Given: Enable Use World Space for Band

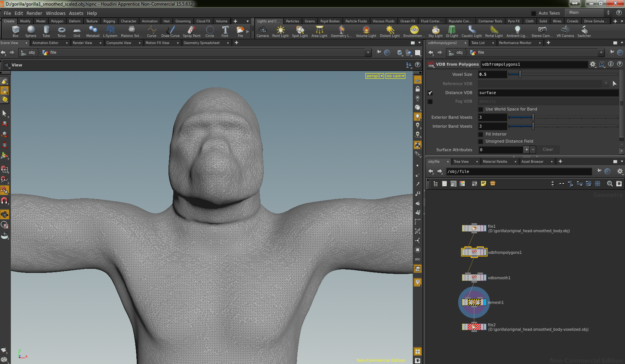Looking at the screenshot, I should point(481,109).
